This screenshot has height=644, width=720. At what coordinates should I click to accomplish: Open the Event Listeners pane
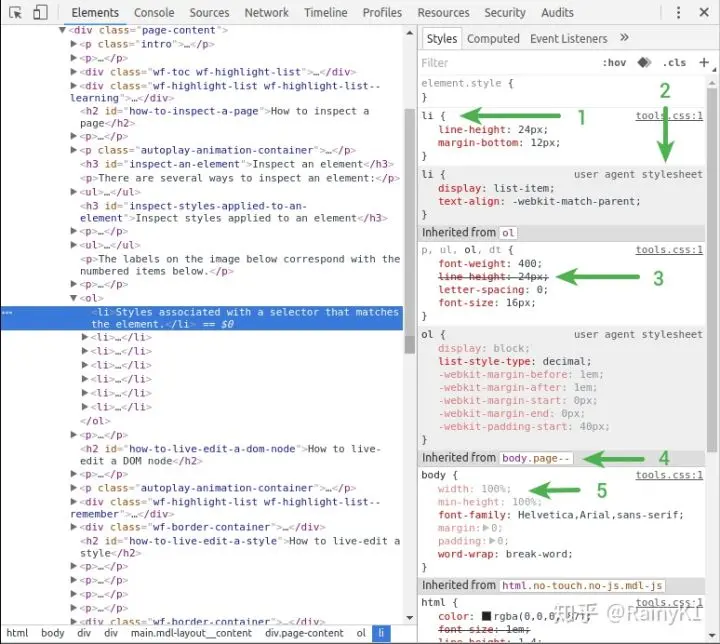(568, 39)
